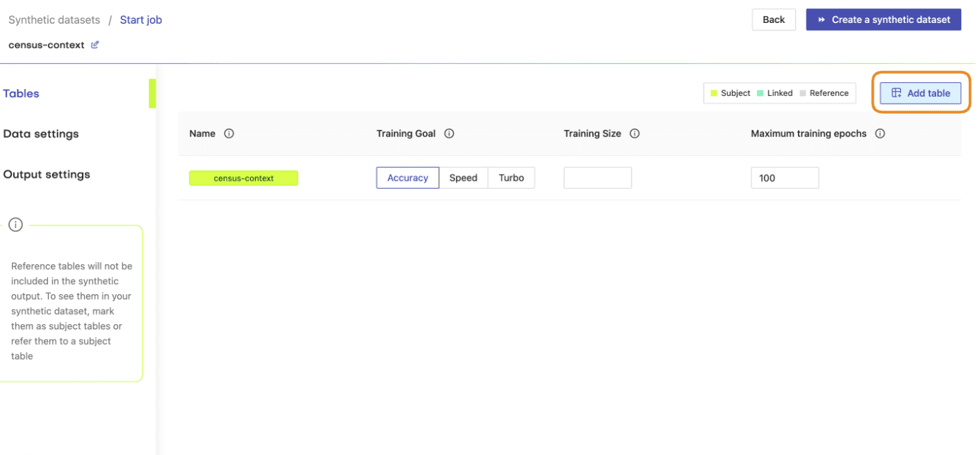Open the Data settings section
The height and width of the screenshot is (455, 980).
(41, 134)
